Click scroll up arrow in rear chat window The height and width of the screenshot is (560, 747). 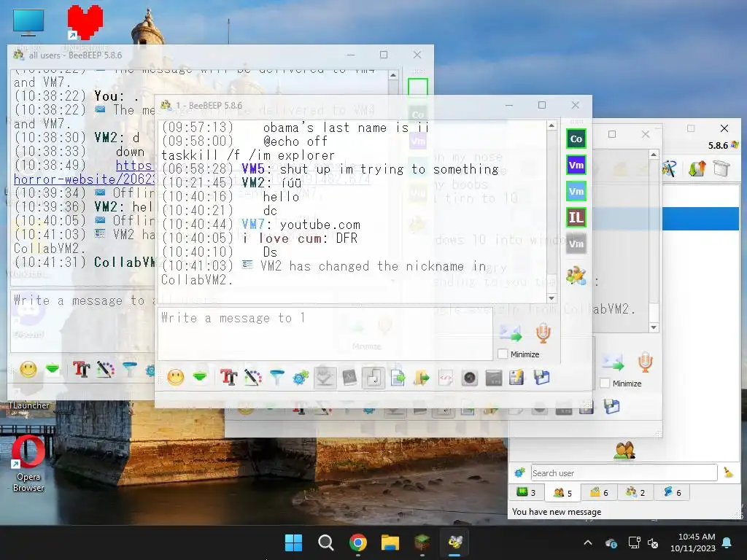(x=654, y=155)
